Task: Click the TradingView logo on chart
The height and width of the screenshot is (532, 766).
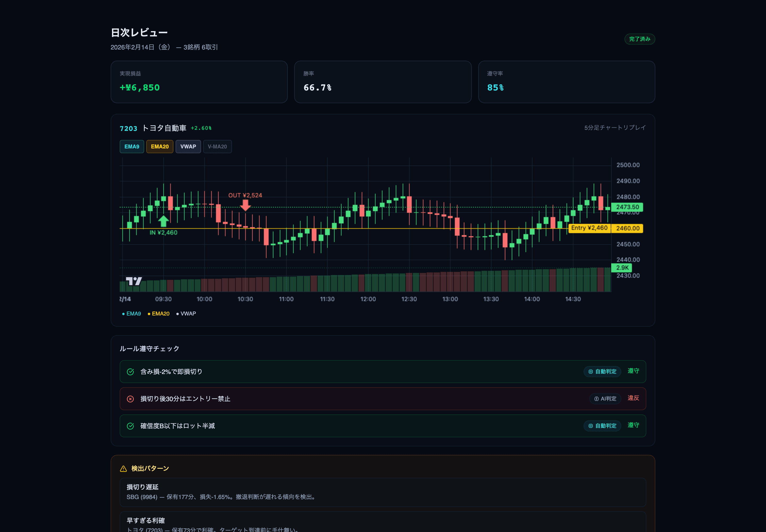Action: pyautogui.click(x=134, y=281)
